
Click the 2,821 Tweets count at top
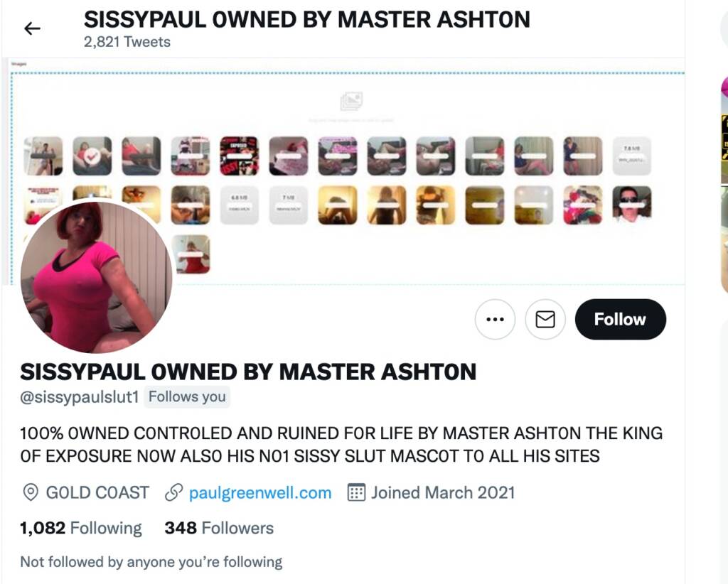click(x=127, y=42)
